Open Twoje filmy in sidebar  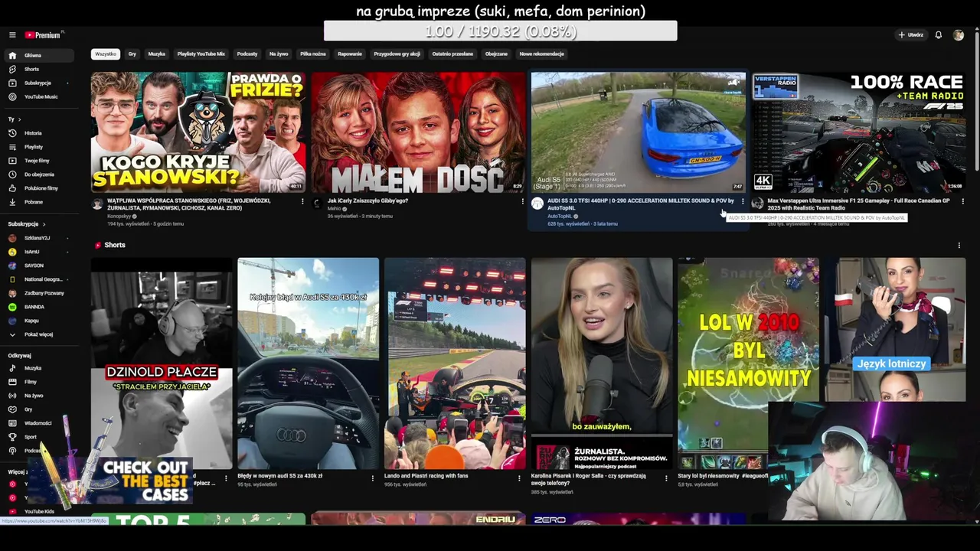(x=37, y=161)
